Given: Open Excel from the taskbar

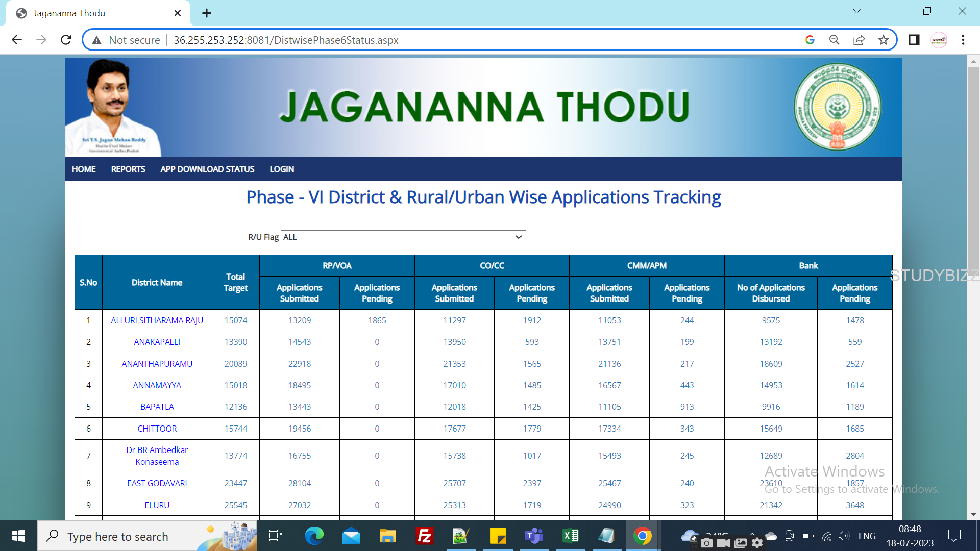Looking at the screenshot, I should tap(570, 536).
